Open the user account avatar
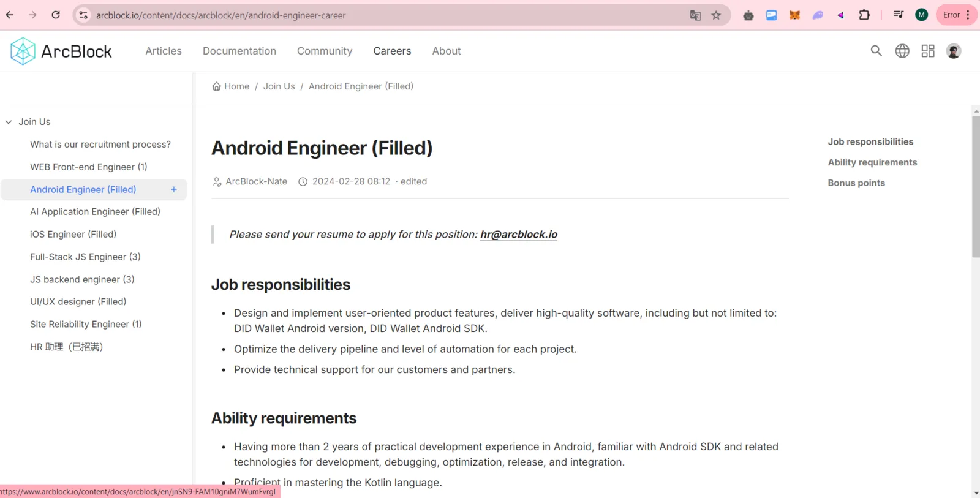This screenshot has width=980, height=498. click(x=954, y=51)
